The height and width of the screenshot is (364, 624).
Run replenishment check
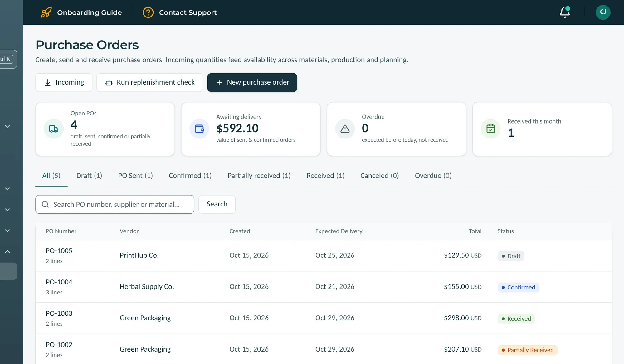pos(150,82)
